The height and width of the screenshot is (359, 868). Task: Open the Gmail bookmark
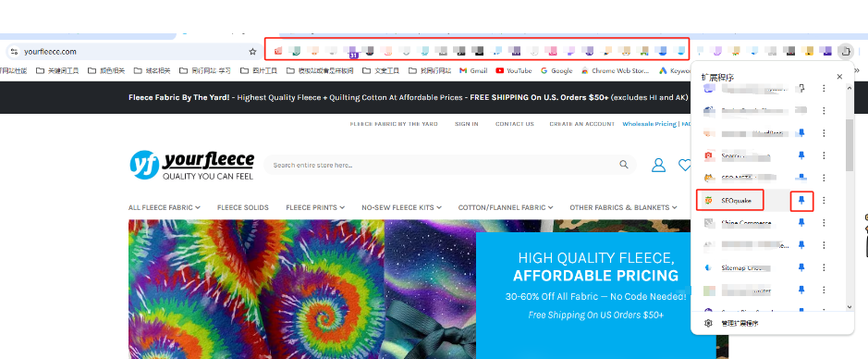tap(474, 71)
